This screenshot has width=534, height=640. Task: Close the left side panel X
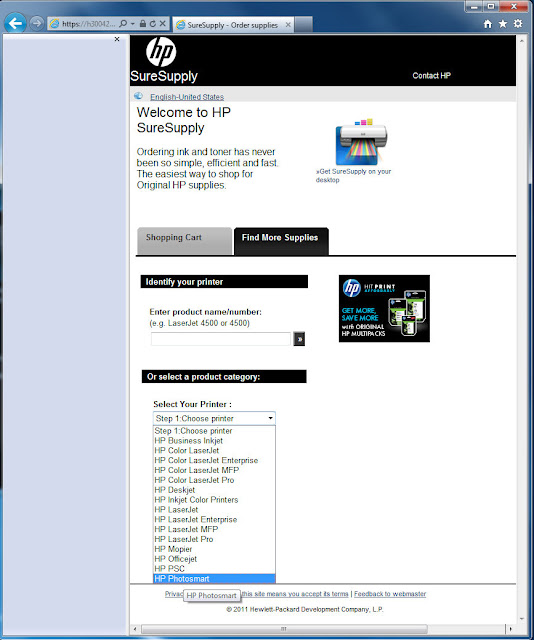pyautogui.click(x=117, y=39)
